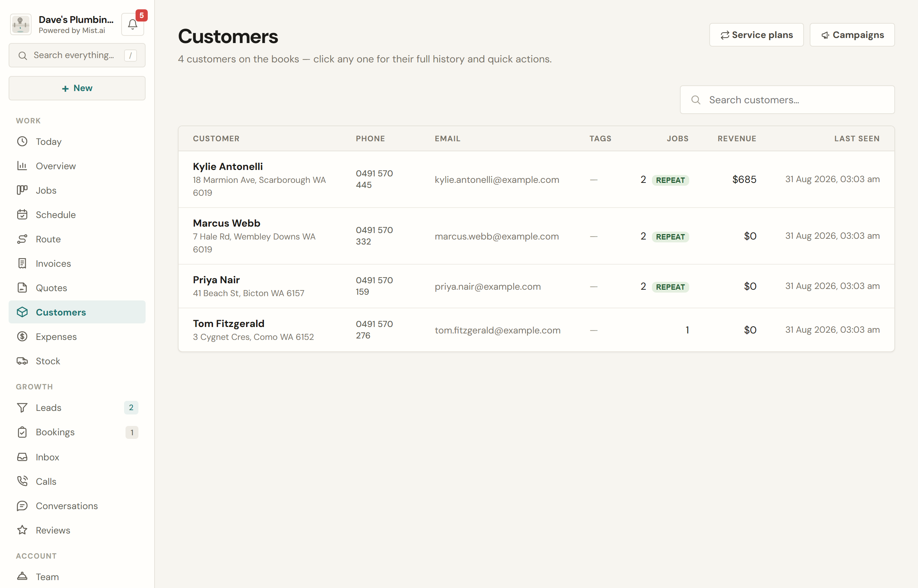Screen dimensions: 918x588
Task: Click the REVENUE column header
Action: pos(737,139)
